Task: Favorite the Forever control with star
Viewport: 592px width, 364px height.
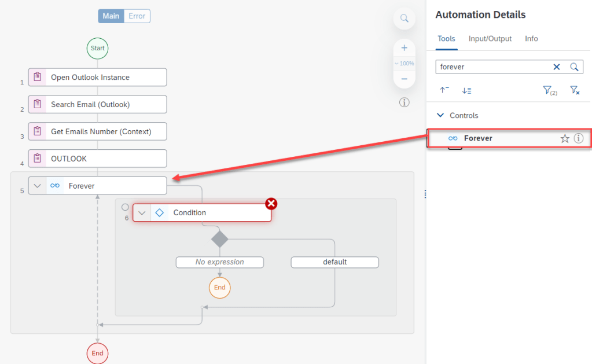Action: pos(565,138)
